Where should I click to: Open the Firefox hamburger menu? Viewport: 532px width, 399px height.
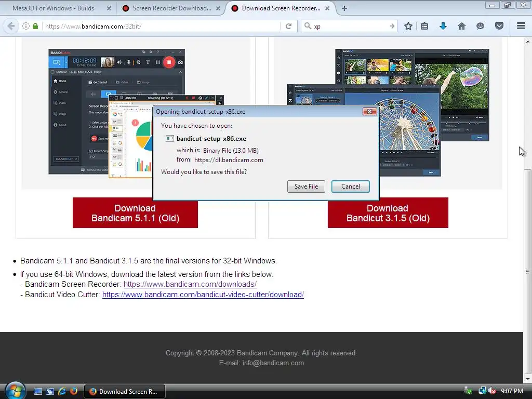(521, 26)
